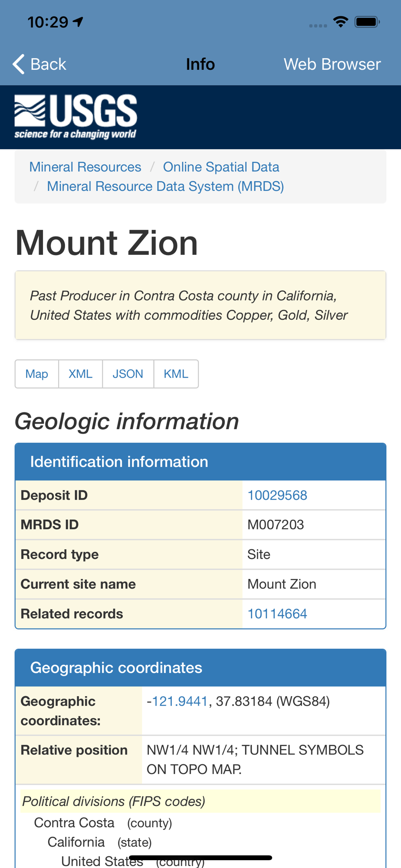401x868 pixels.
Task: Click the MRDS ID value M007203
Action: click(276, 525)
